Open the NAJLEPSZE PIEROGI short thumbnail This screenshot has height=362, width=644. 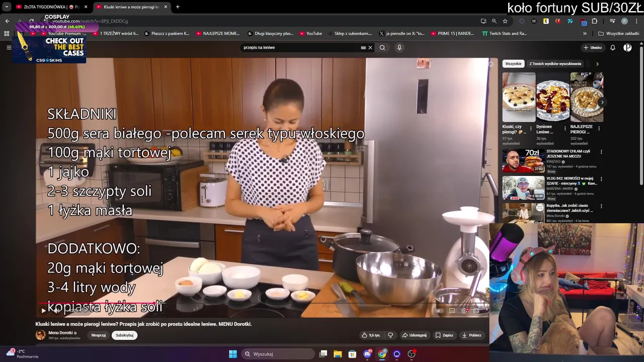click(x=587, y=97)
